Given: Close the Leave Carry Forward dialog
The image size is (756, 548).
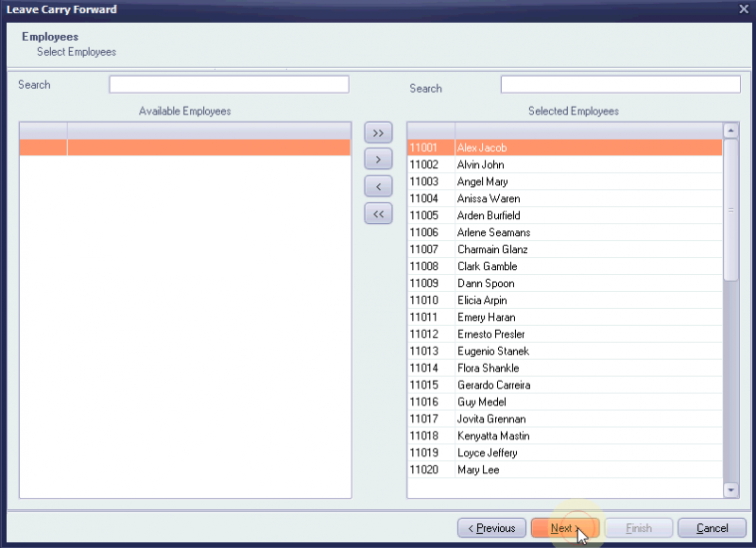Looking at the screenshot, I should click(743, 9).
